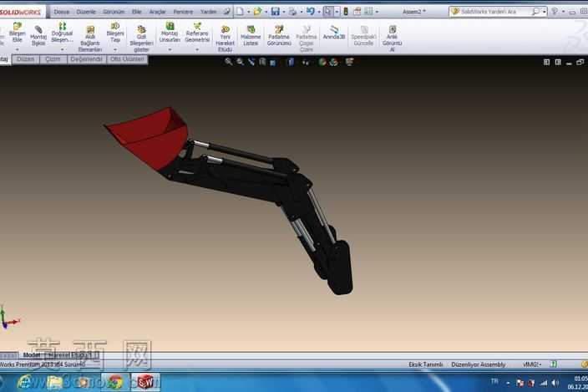
Task: Open the dropdown arrow next to Undo icon
Action: pos(319,12)
